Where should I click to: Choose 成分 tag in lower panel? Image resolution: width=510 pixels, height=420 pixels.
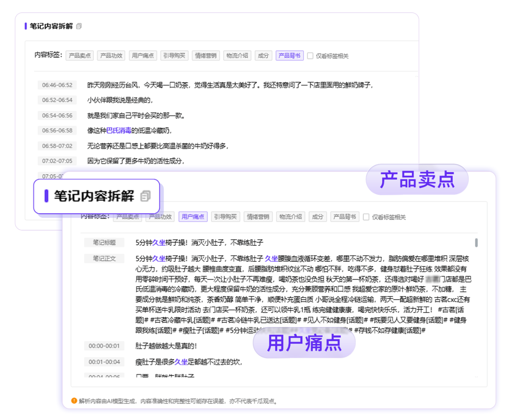click(x=318, y=217)
